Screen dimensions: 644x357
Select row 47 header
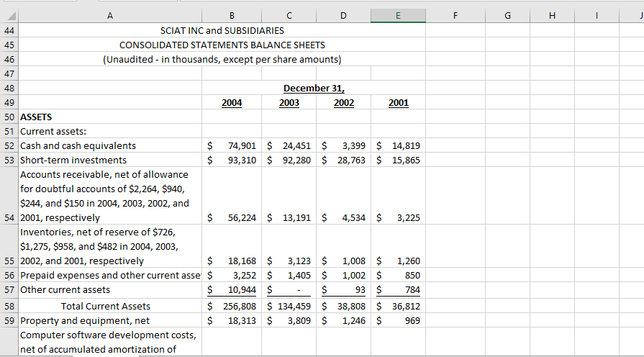9,73
